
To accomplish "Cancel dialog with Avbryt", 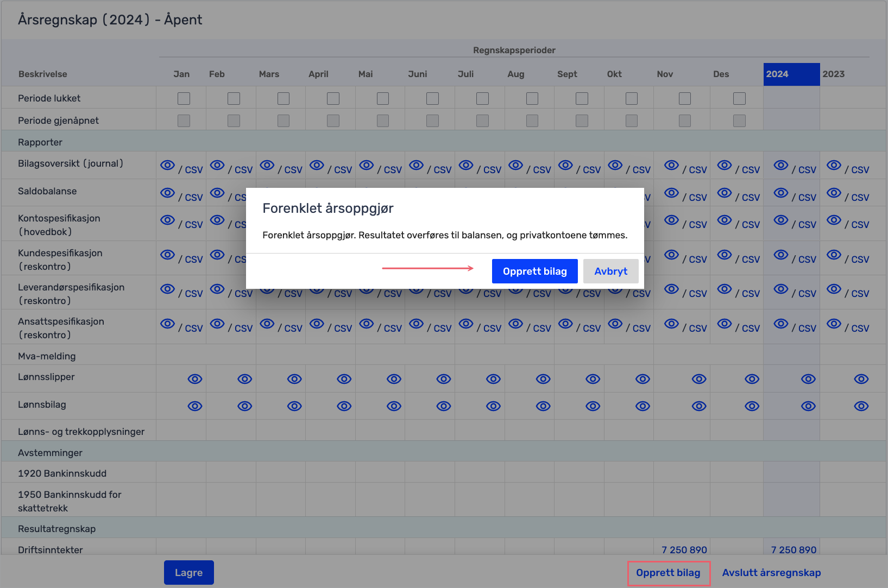I will tap(610, 271).
